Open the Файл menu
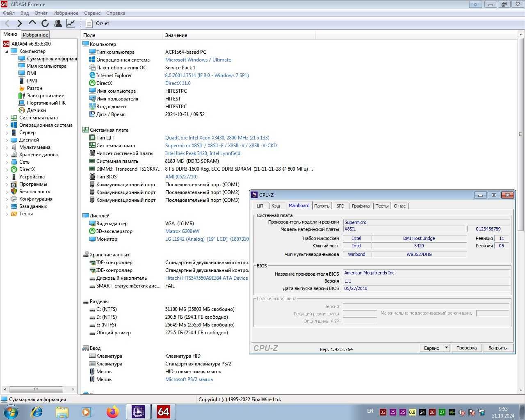The width and height of the screenshot is (525, 420). pyautogui.click(x=9, y=13)
